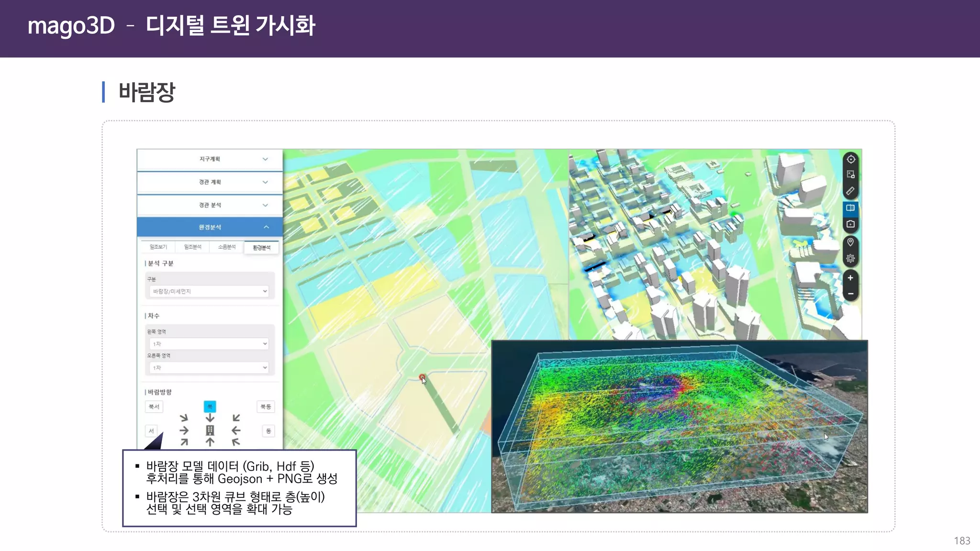Open map settings gear icon
This screenshot has height=551, width=980.
point(850,259)
